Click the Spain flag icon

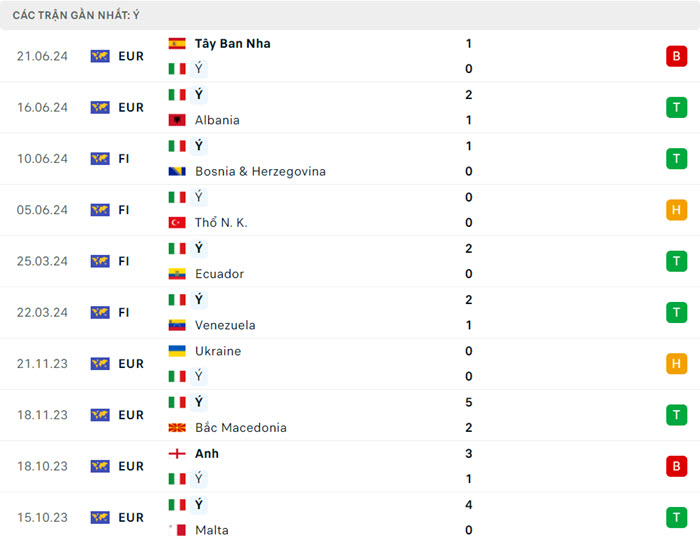(x=177, y=44)
